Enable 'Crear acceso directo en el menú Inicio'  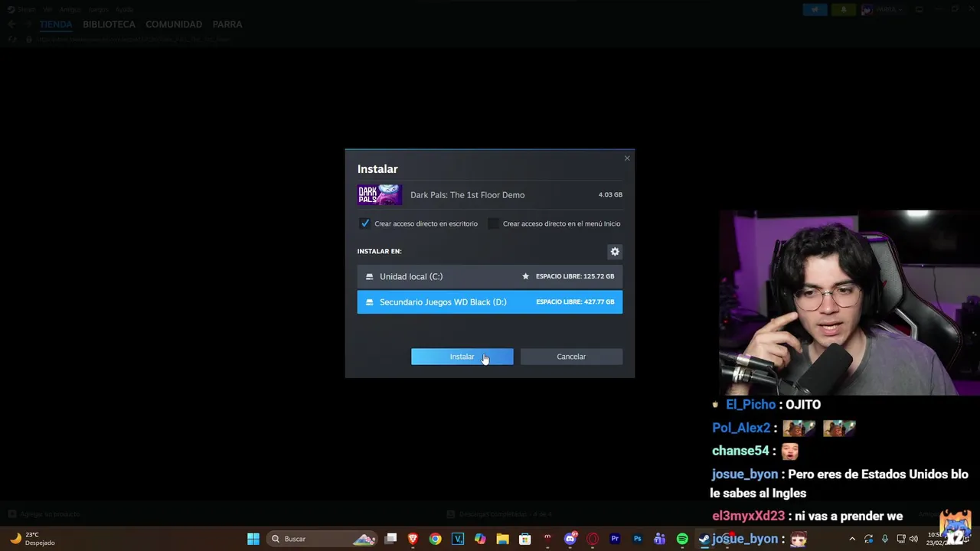pyautogui.click(x=494, y=223)
